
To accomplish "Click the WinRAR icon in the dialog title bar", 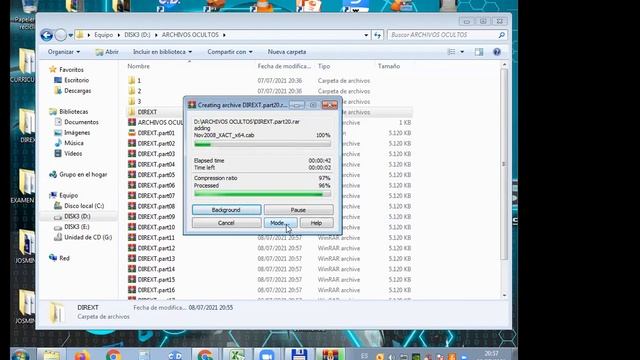I will [x=191, y=105].
